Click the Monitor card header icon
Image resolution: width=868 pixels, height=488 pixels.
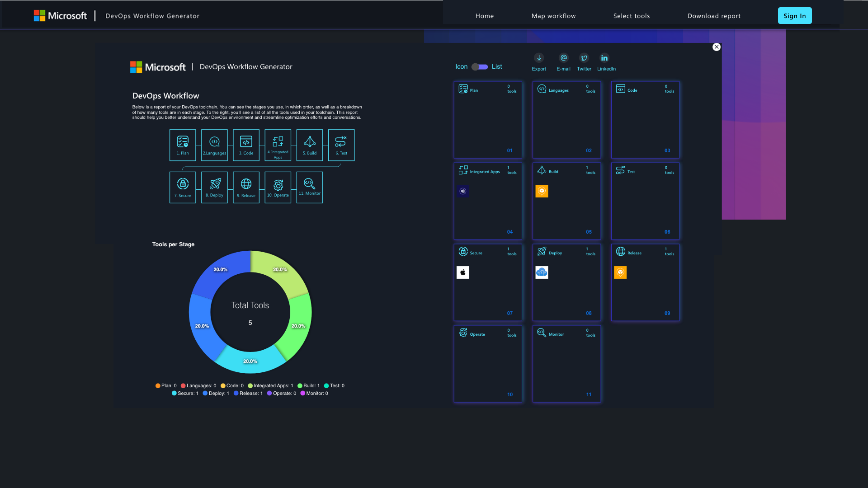click(x=542, y=333)
